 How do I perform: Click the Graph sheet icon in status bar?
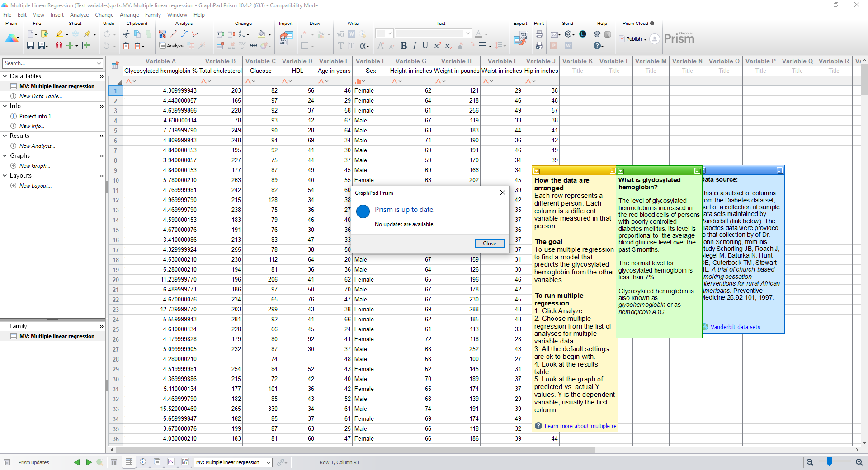tap(171, 462)
